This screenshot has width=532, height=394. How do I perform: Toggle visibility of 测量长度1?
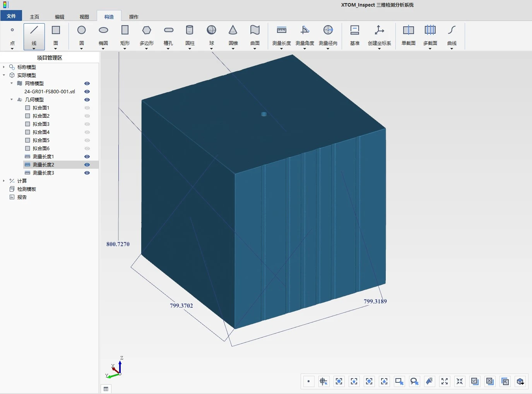87,156
